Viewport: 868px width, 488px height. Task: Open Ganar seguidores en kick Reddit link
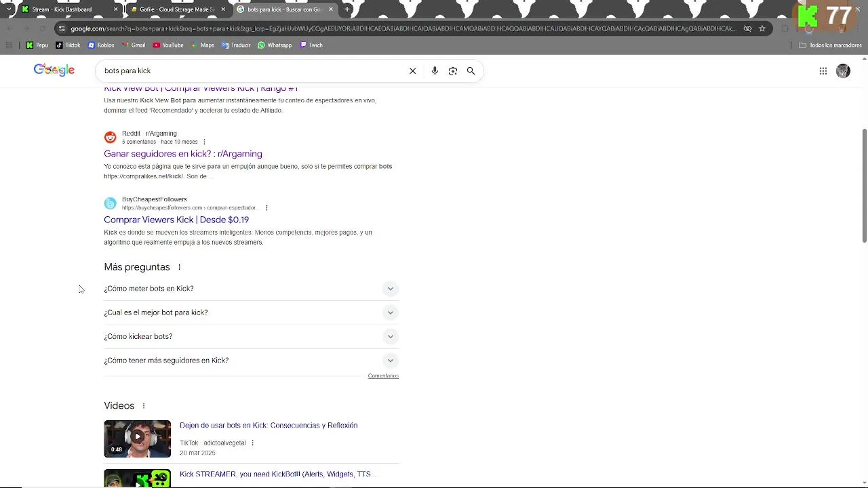183,154
